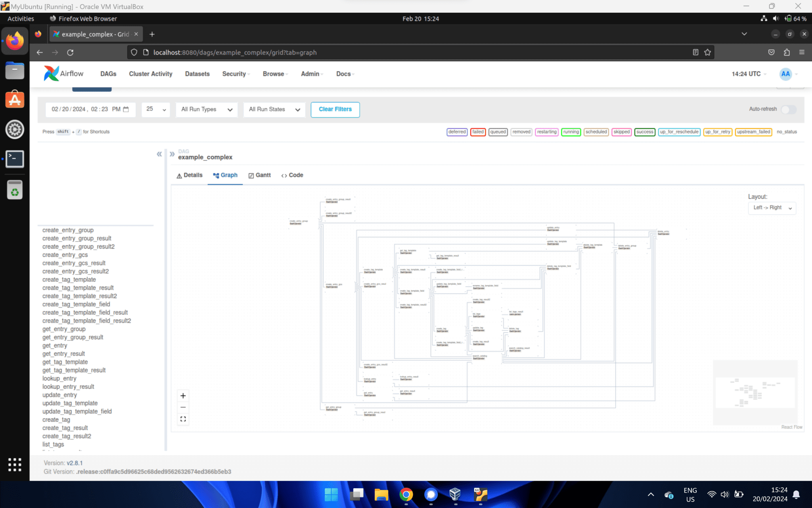Open the All Run Types dropdown
The image size is (812, 508).
pos(206,110)
